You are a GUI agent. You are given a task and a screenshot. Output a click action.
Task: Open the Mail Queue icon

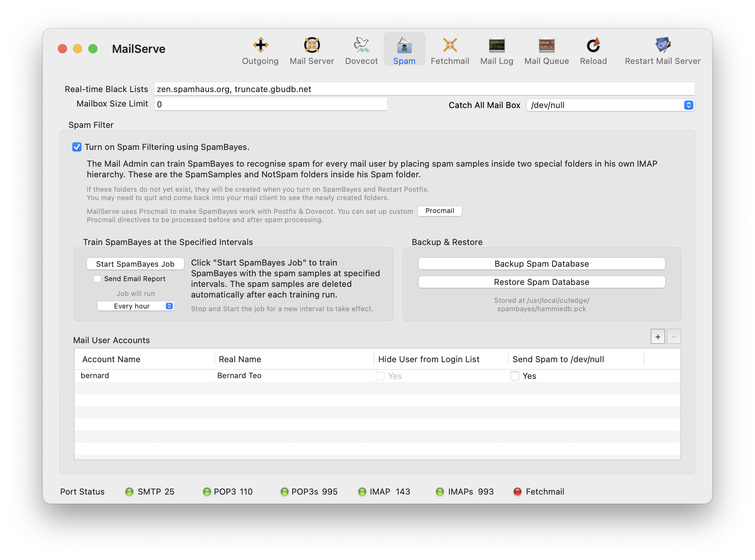pos(546,45)
